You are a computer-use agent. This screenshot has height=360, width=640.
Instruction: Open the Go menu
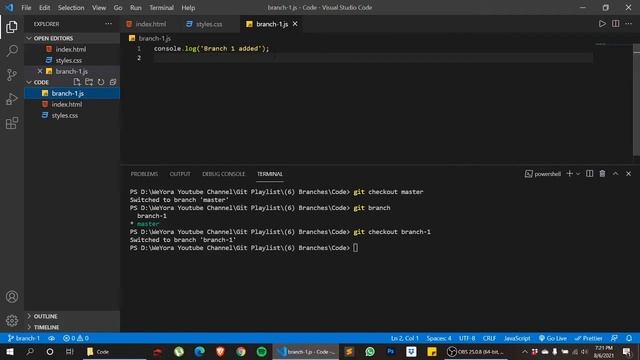click(x=118, y=8)
